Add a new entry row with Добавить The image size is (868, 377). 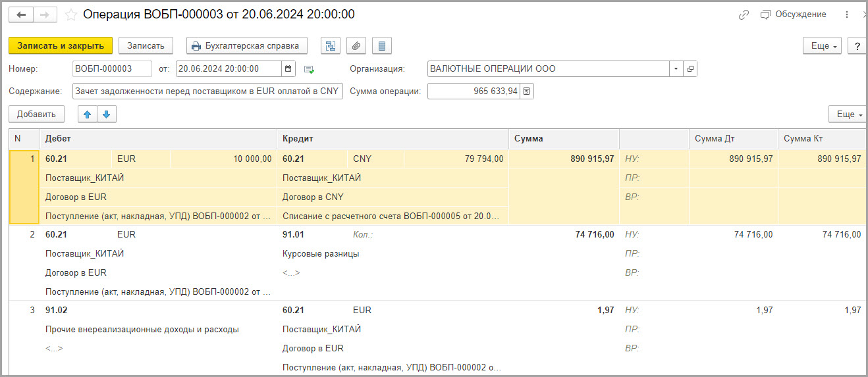[x=36, y=114]
